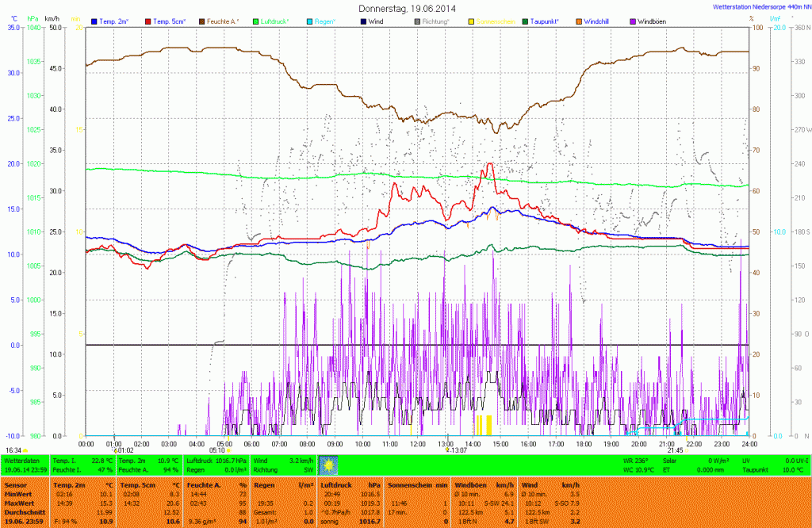Screen dimensions: 812x528
Task: Click the sunny weather forecast icon
Action: 328,465
